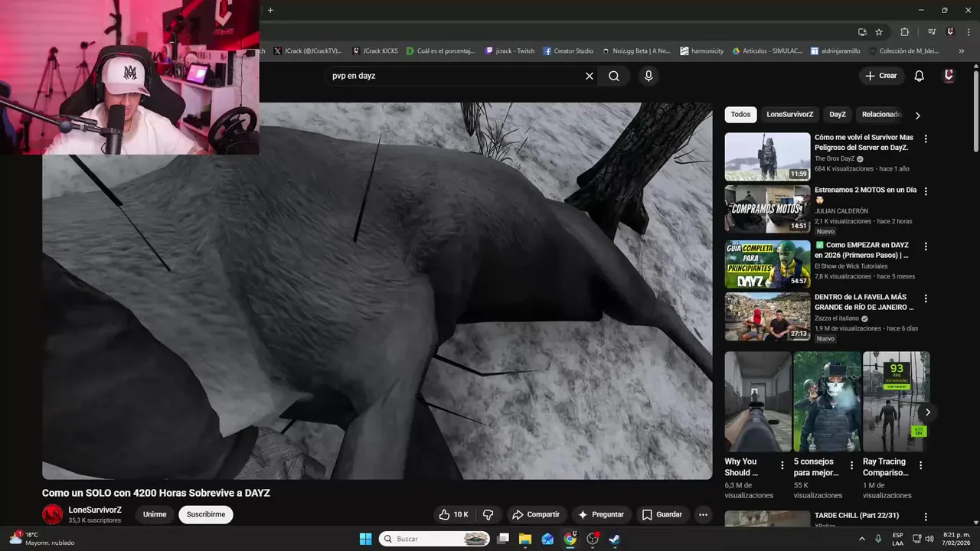Screen dimensions: 980x551
Task: Open options menu for 'Why You Should' short
Action: pos(782,465)
